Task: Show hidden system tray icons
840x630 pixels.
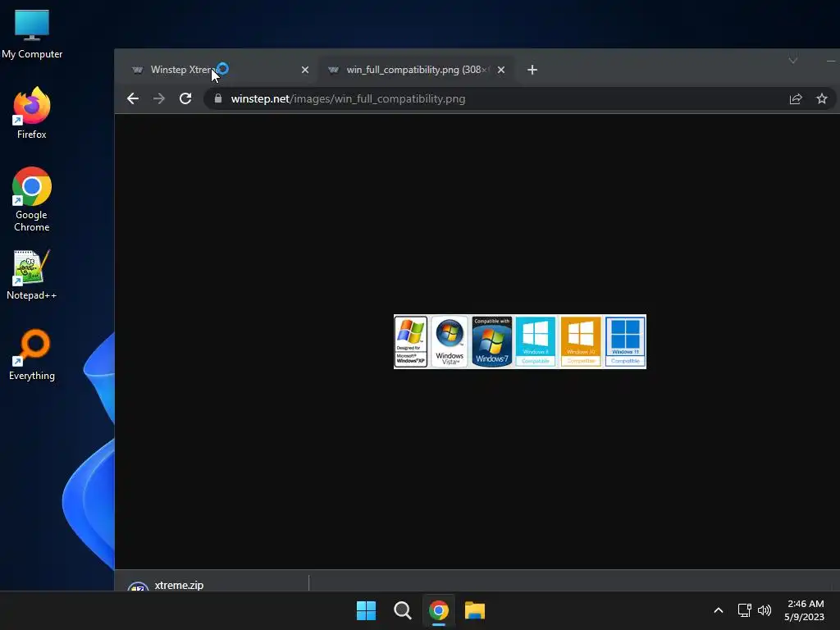Action: (x=719, y=610)
